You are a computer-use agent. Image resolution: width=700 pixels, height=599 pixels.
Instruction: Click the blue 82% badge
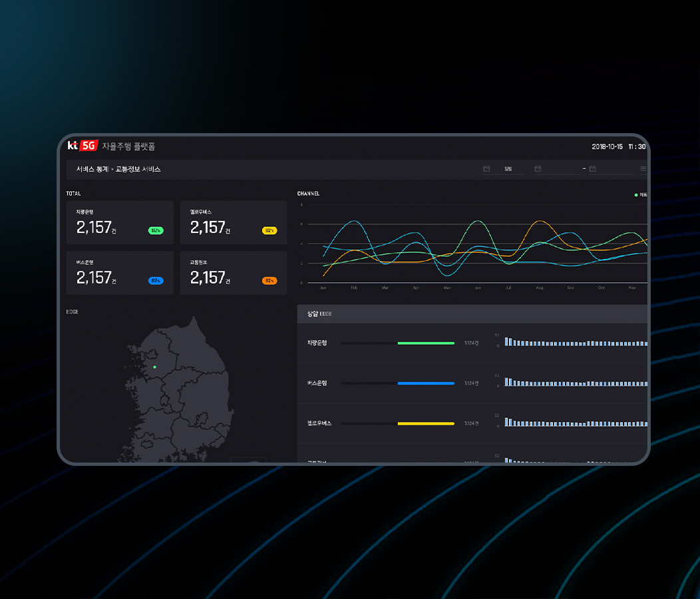pyautogui.click(x=156, y=280)
